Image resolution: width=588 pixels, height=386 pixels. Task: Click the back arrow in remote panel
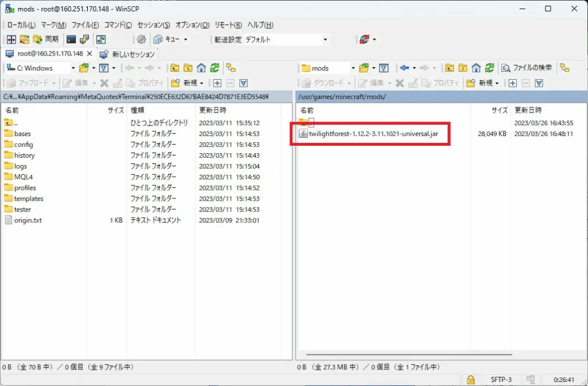[x=404, y=68]
